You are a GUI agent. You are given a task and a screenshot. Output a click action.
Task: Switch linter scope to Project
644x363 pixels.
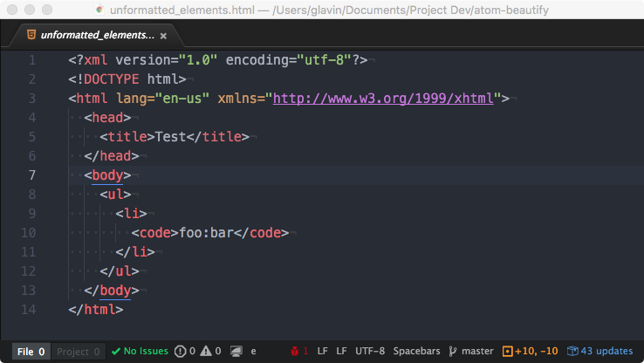tap(78, 352)
